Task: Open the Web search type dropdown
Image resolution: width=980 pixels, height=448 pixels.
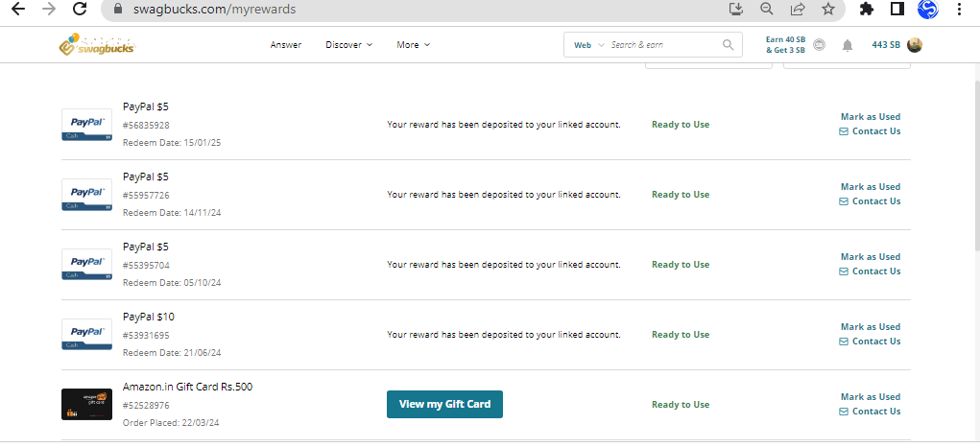Action: [x=588, y=45]
